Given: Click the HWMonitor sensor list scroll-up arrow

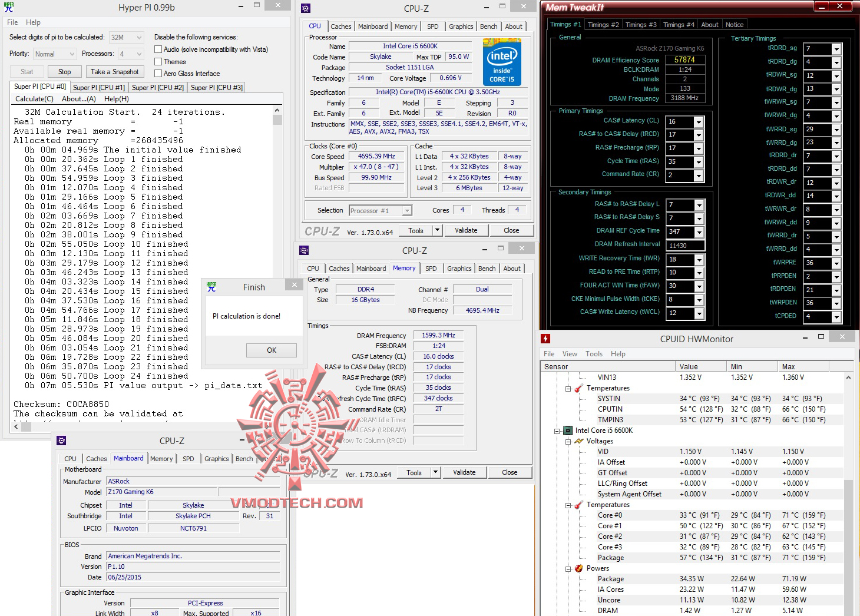Looking at the screenshot, I should (848, 377).
